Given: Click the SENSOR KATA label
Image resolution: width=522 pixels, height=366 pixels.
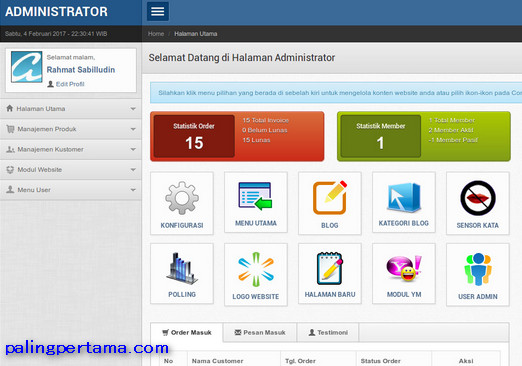Looking at the screenshot, I should [478, 225].
